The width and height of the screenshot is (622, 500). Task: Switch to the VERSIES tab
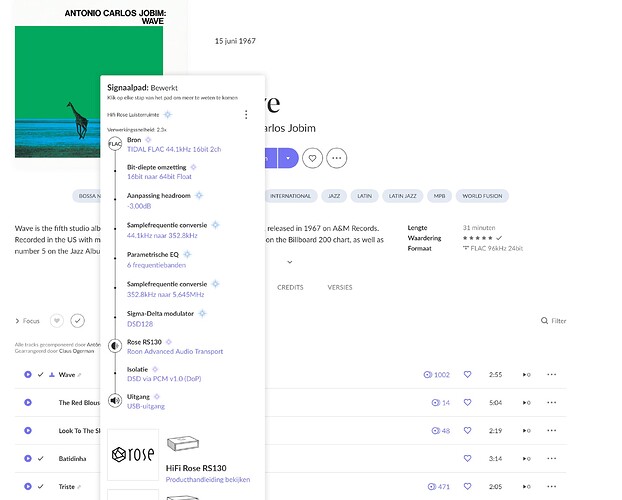pos(340,287)
